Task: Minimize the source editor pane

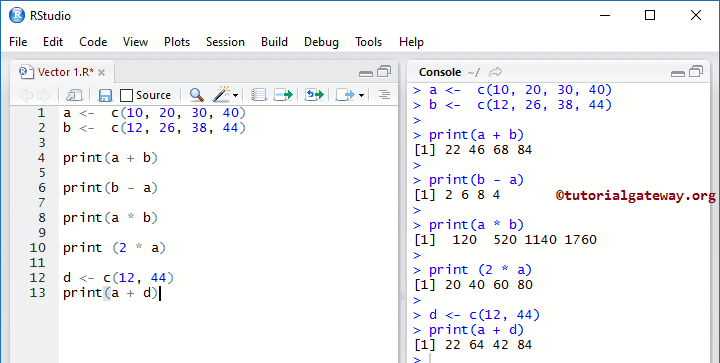Action: [x=366, y=73]
